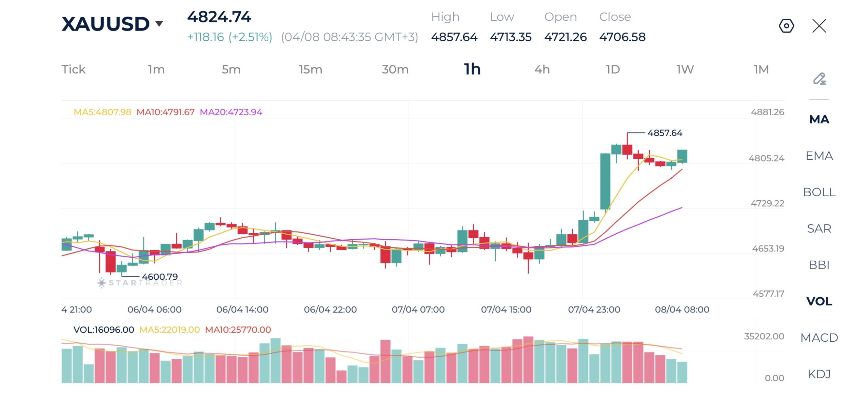The height and width of the screenshot is (399, 868).
Task: Click the 4857.64 high price marker
Action: (665, 133)
